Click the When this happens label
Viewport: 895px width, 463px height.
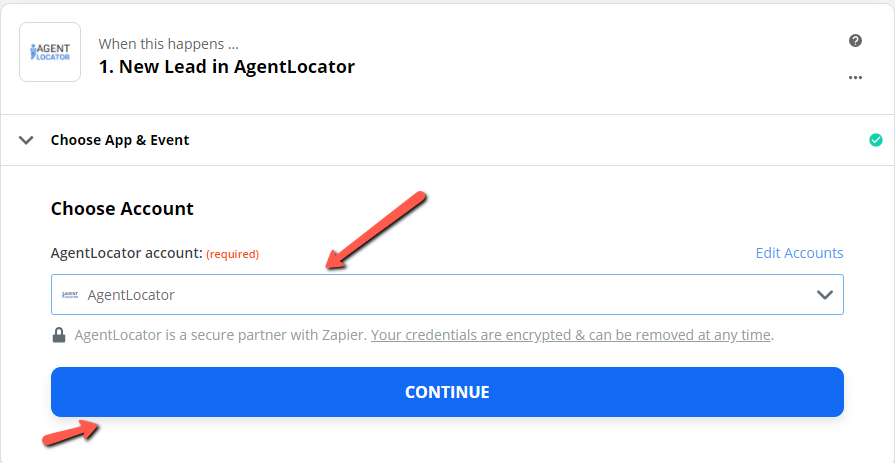point(168,44)
